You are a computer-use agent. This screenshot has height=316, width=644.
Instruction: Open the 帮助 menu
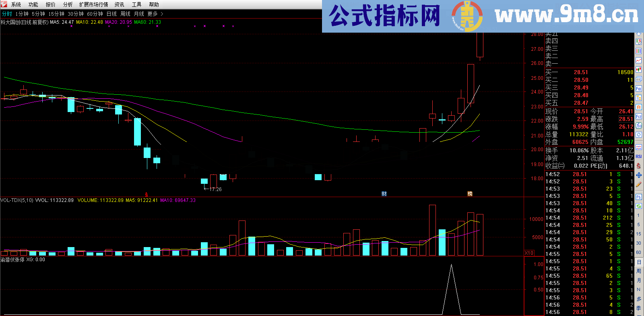pyautogui.click(x=154, y=4)
